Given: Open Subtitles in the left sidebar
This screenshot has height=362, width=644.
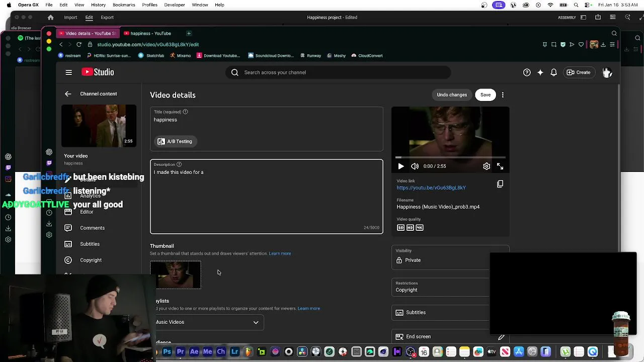Looking at the screenshot, I should (90, 244).
